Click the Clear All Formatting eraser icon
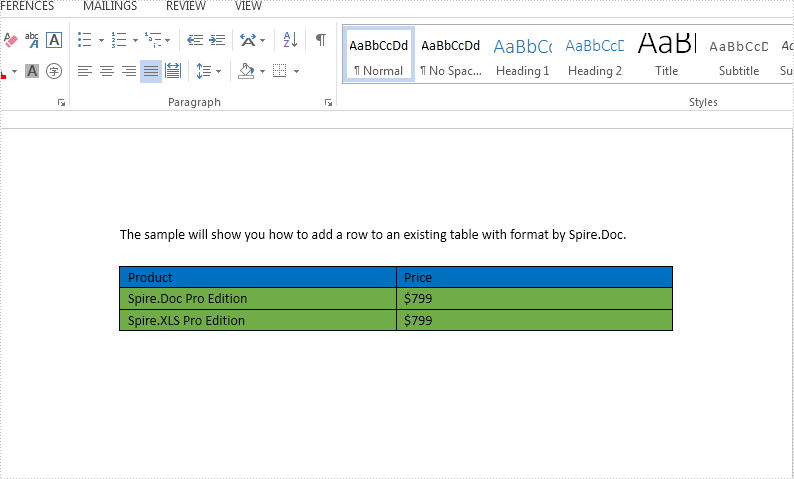 pyautogui.click(x=10, y=39)
